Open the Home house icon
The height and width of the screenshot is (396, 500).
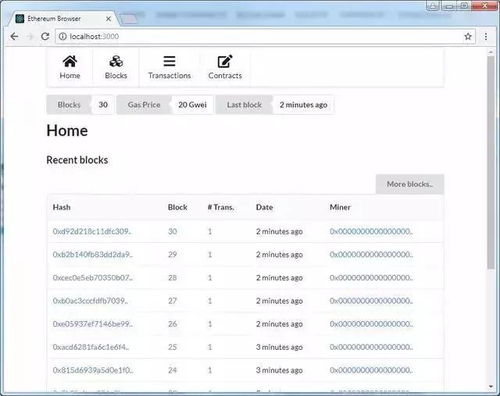pyautogui.click(x=70, y=61)
